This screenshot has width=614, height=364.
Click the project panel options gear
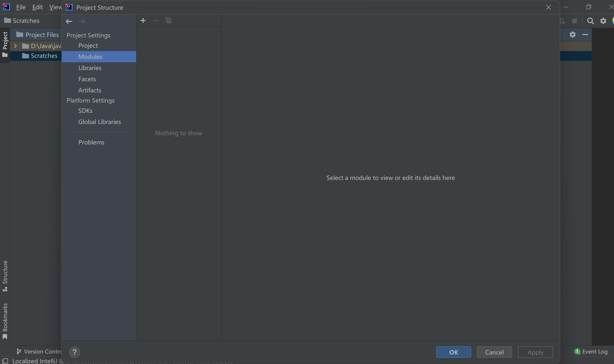(573, 35)
